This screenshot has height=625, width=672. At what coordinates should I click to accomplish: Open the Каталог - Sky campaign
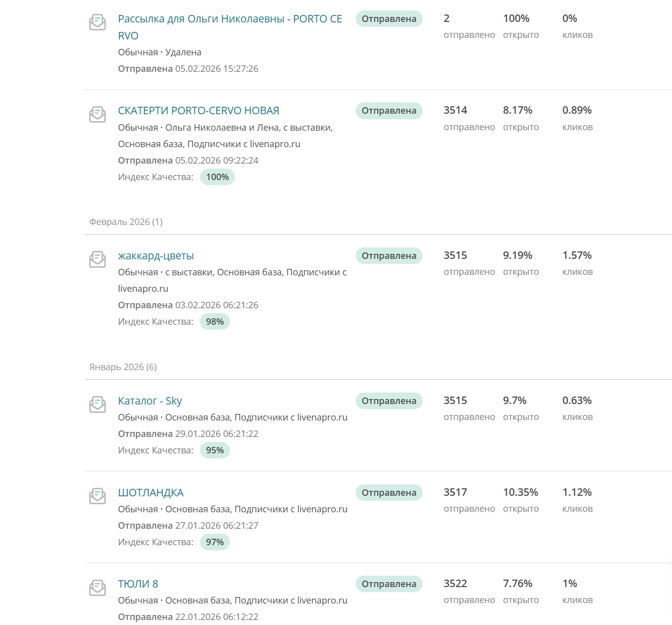point(150,401)
